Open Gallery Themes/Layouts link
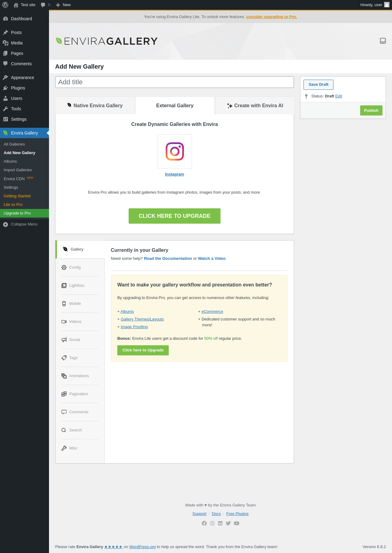Screen dimensions: 392x553 click(142, 319)
